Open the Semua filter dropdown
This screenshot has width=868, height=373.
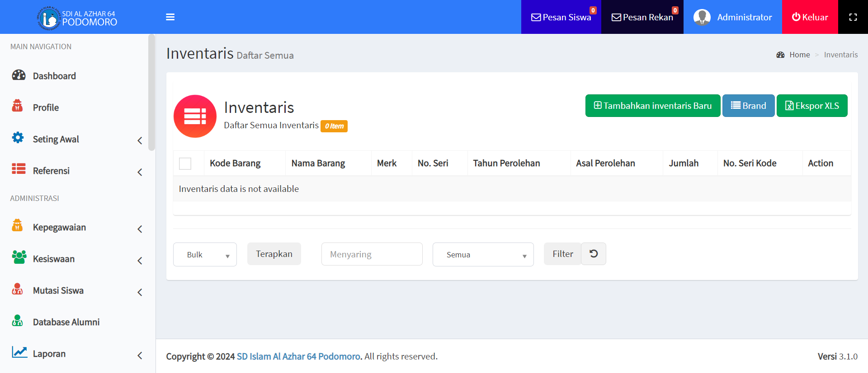[x=483, y=255]
